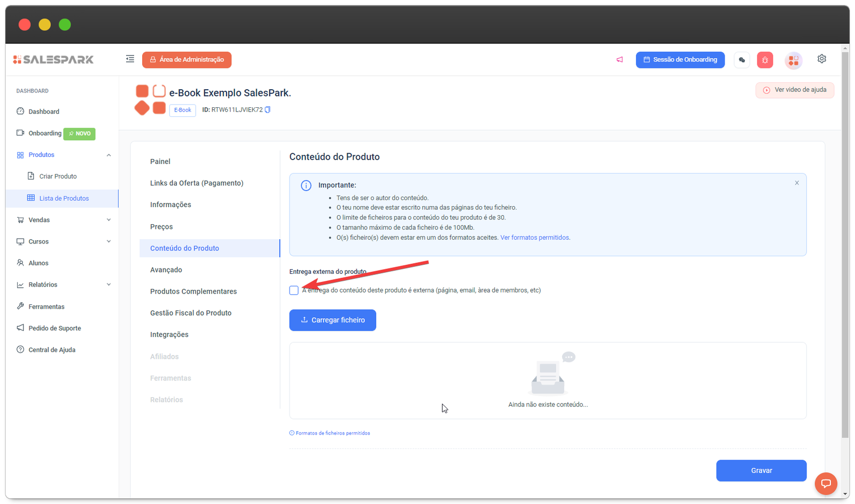Toggle the sidebar collapse hamburger icon
The height and width of the screenshot is (504, 855).
(130, 59)
